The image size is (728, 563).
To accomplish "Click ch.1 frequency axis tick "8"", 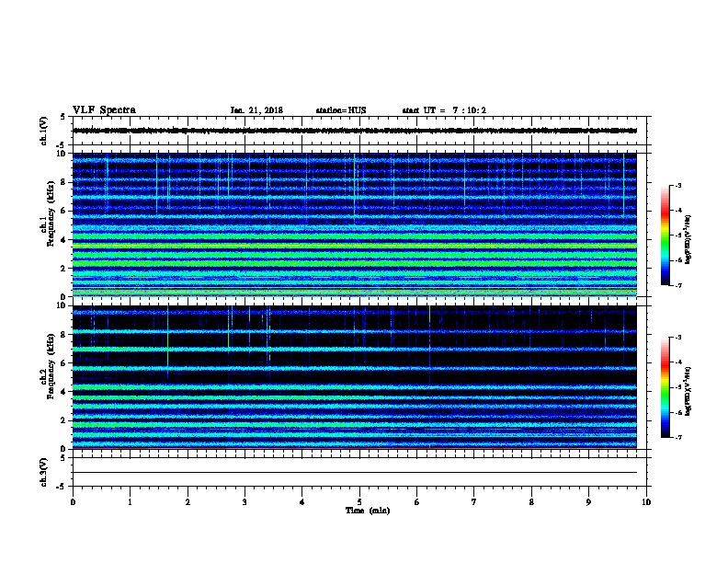I will click(63, 182).
